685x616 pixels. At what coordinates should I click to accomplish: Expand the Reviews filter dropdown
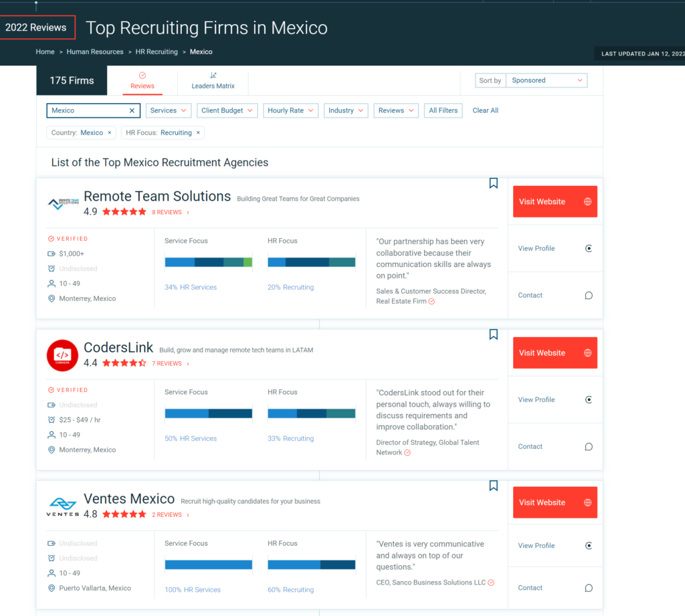point(396,110)
